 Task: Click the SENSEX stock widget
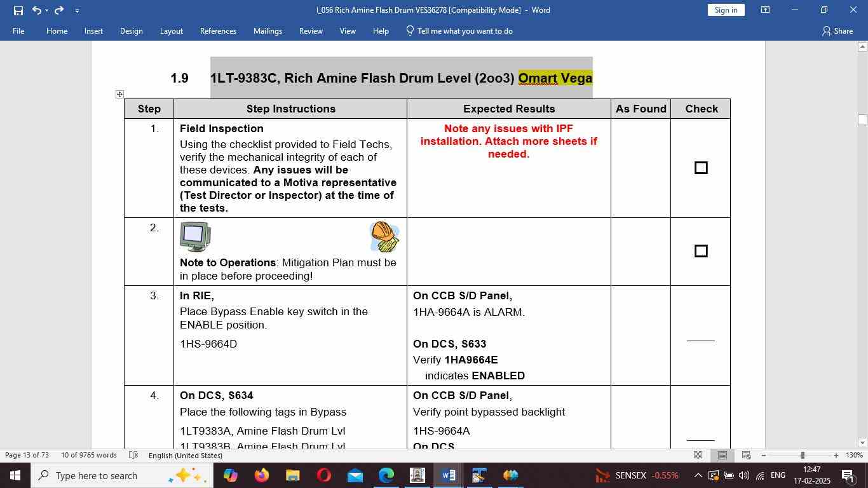point(637,475)
